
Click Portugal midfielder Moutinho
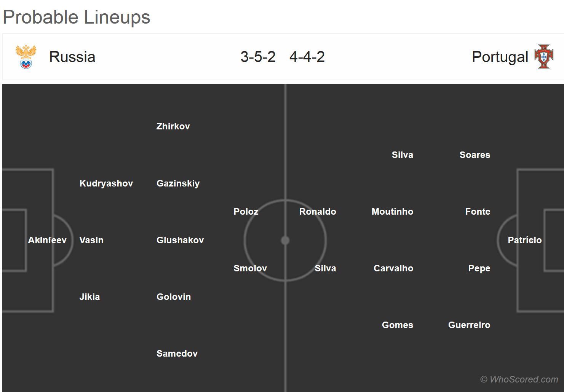tap(392, 212)
